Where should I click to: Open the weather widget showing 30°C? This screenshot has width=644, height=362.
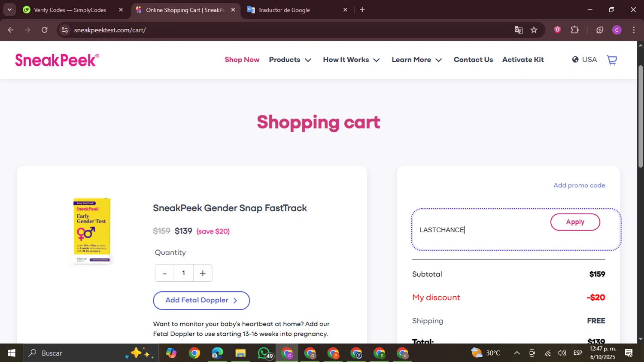click(x=486, y=353)
